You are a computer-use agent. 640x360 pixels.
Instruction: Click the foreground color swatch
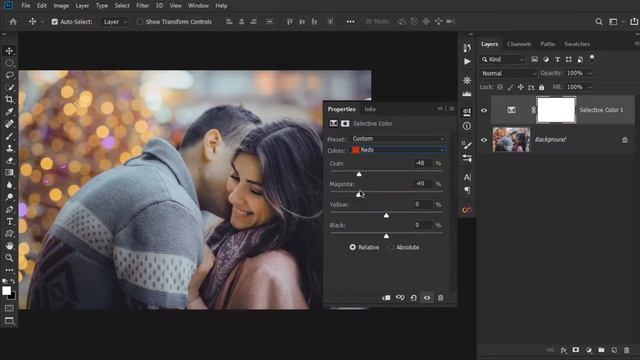[7, 291]
